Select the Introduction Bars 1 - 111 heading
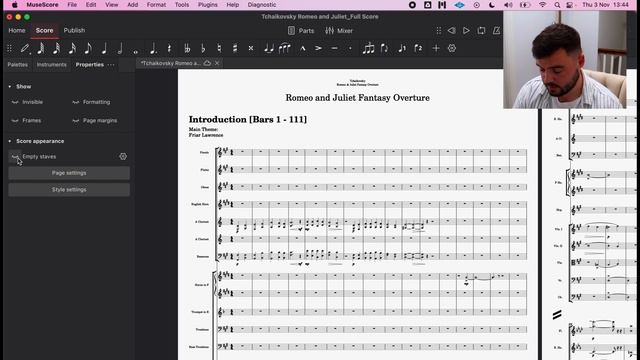 248,120
